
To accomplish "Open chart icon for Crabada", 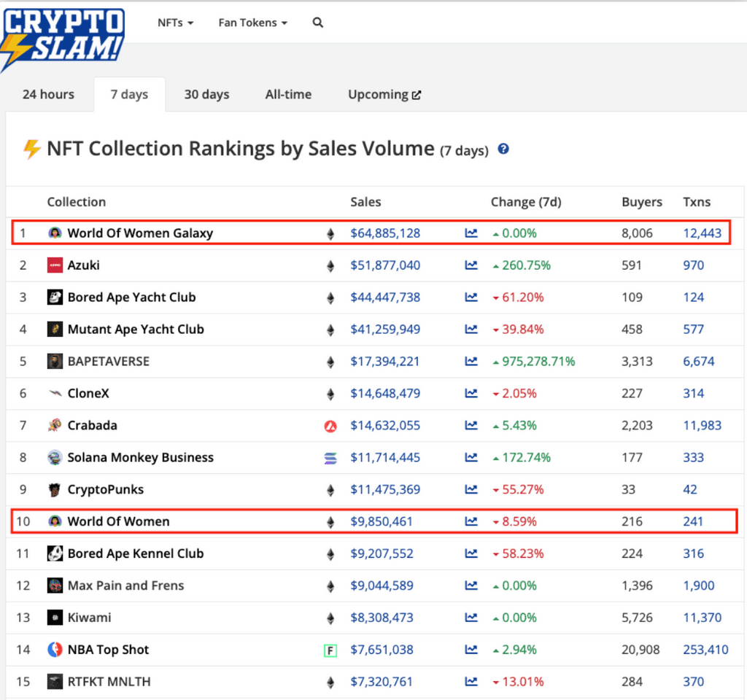I will (471, 425).
